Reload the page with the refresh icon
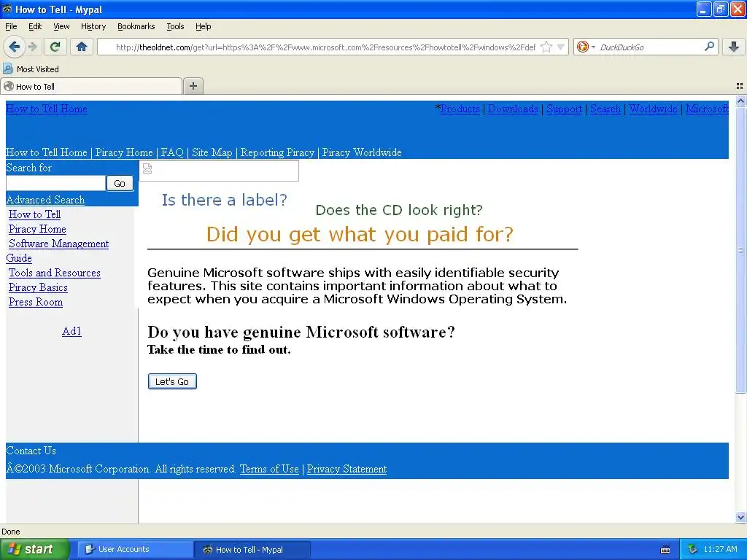747x560 pixels. [55, 47]
